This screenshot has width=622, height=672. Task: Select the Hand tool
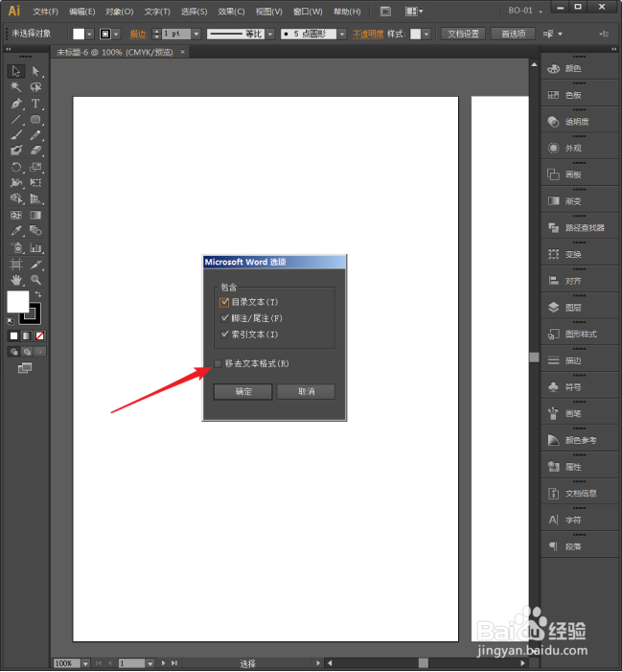(16, 280)
